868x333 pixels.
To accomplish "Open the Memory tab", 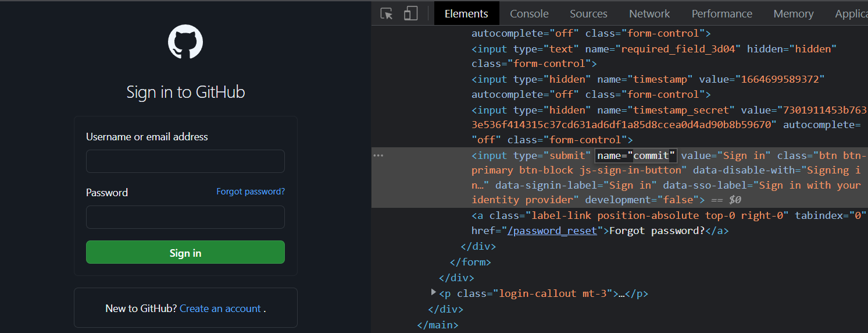I will point(793,13).
